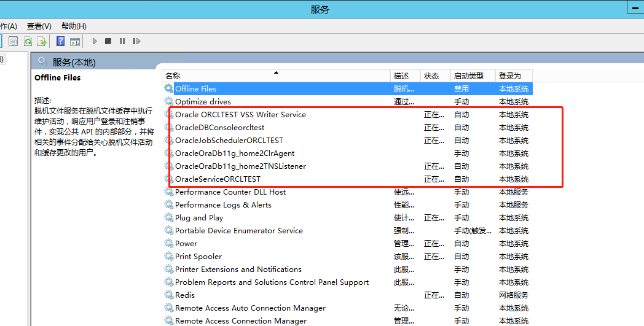This screenshot has width=644, height=326.
Task: Sort by the 启动类型 column header
Action: pyautogui.click(x=473, y=76)
